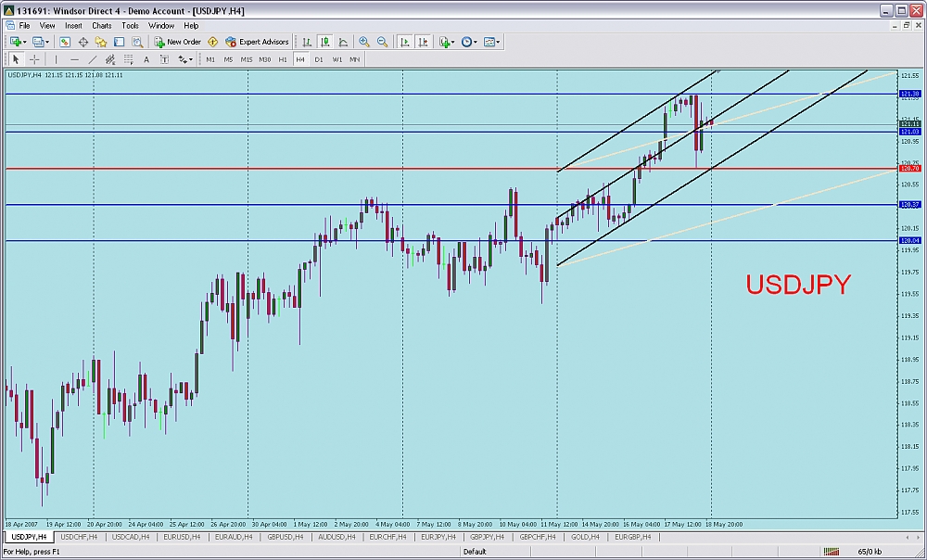
Task: Select the Draw Horizontal Line tool
Action: [x=75, y=59]
